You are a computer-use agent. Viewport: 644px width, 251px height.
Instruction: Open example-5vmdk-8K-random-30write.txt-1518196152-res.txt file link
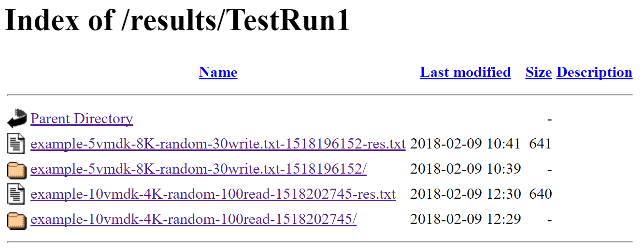coord(218,144)
